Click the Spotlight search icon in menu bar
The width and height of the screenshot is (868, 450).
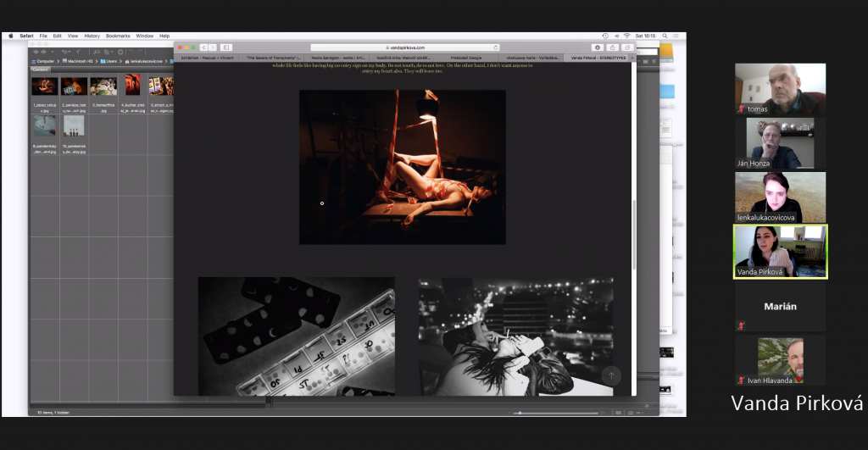(x=665, y=36)
